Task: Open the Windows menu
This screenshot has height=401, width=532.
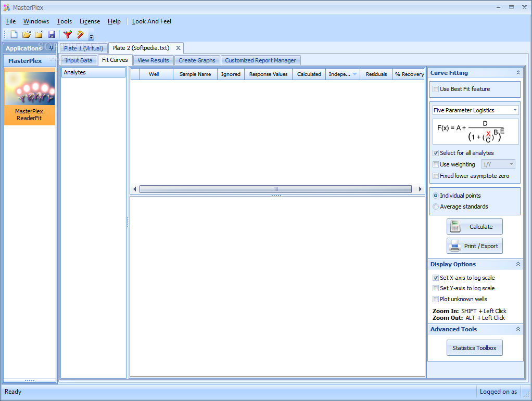Action: pyautogui.click(x=36, y=21)
